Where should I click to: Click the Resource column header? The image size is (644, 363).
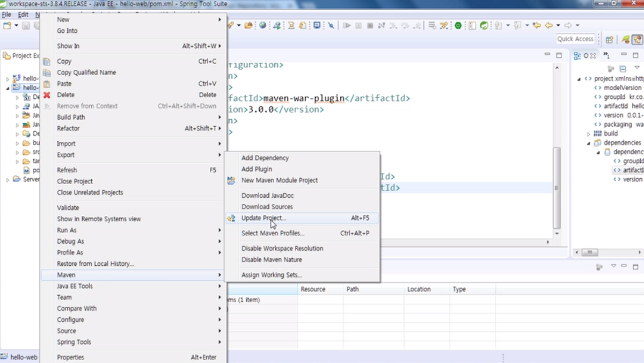[x=320, y=289]
